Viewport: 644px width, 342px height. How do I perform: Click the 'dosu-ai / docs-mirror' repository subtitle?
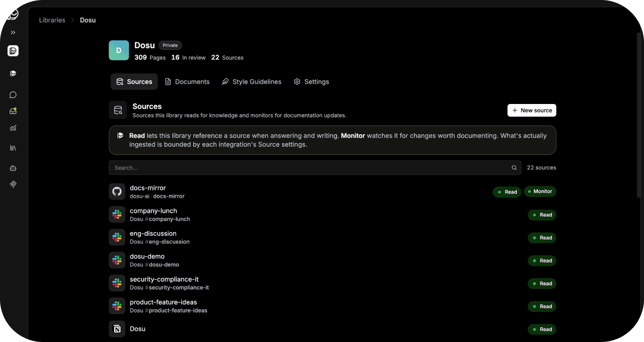(x=157, y=196)
